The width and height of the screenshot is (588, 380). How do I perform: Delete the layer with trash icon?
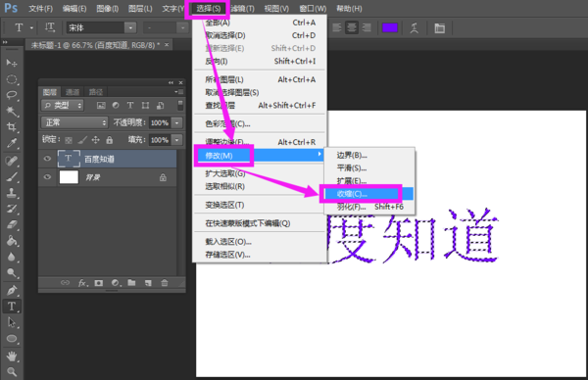click(165, 283)
